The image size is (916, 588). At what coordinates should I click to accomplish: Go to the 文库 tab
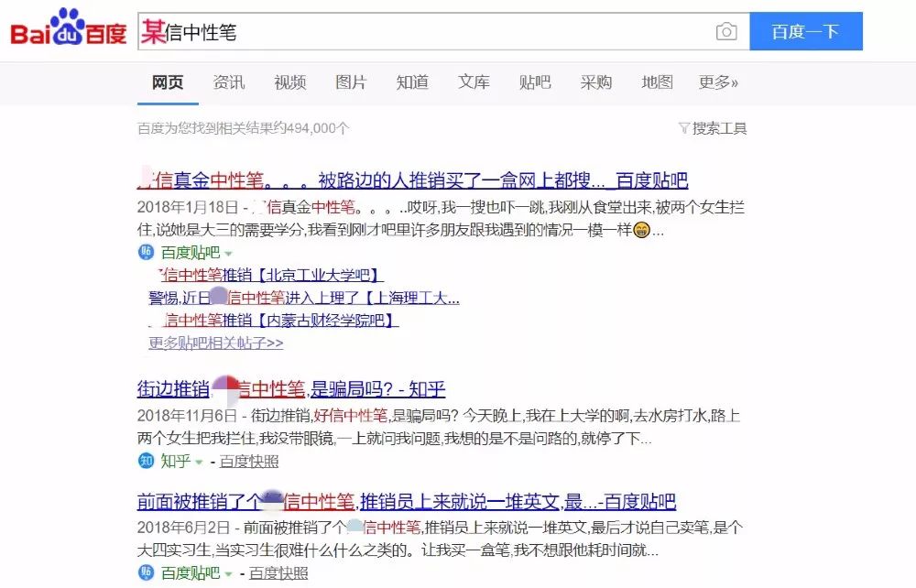[474, 82]
